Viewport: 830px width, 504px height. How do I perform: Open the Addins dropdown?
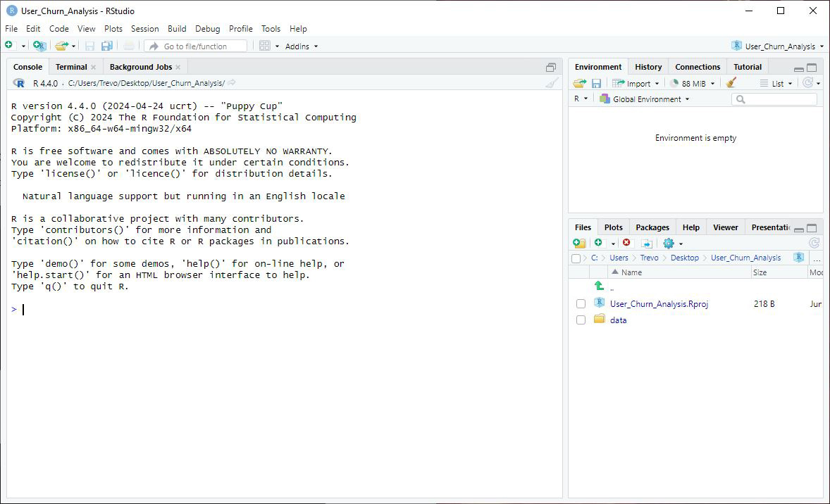click(301, 46)
